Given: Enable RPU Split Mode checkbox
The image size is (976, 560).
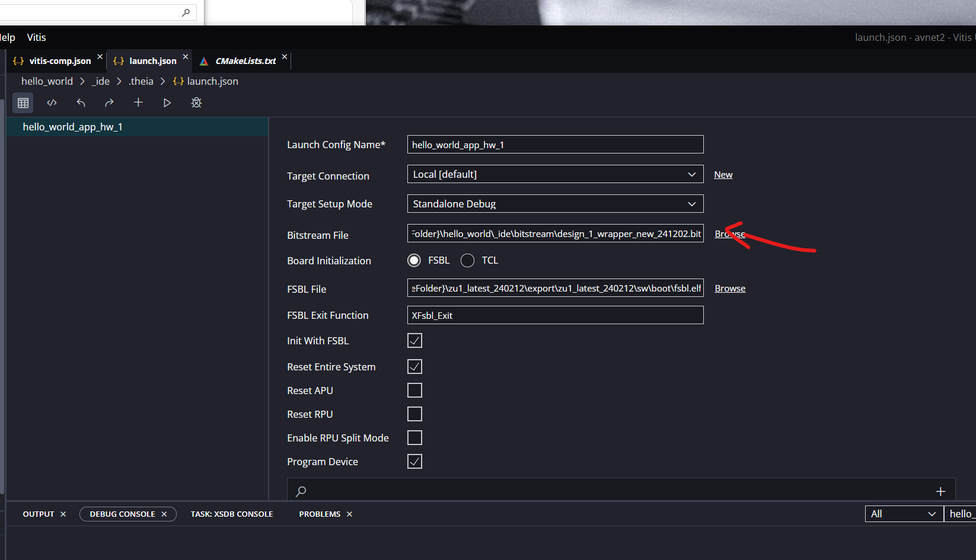Looking at the screenshot, I should [414, 438].
